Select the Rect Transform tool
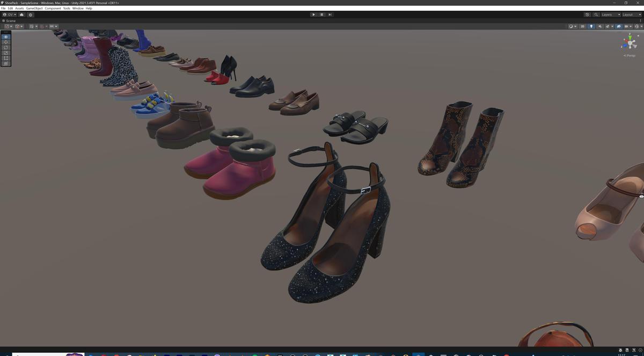644x356 pixels. pyautogui.click(x=5, y=58)
